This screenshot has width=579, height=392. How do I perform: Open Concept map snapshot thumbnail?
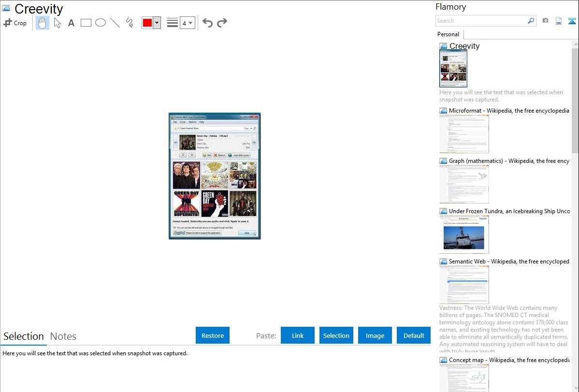[x=464, y=378]
